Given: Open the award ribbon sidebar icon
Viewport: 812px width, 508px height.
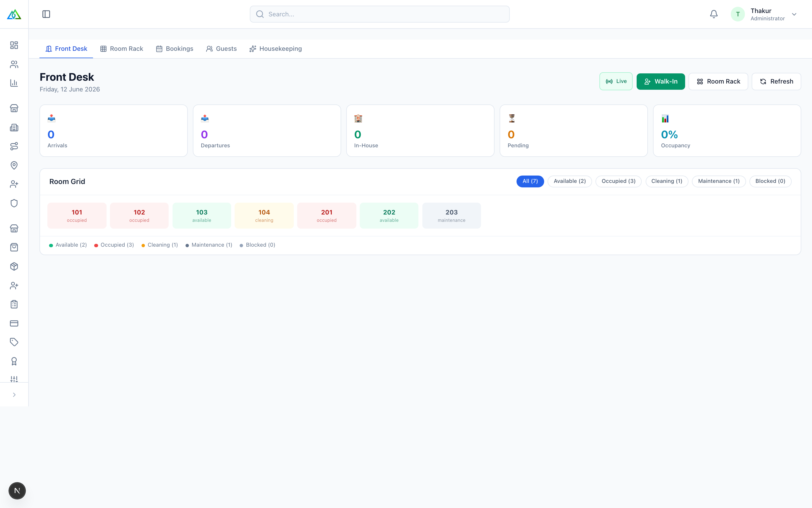Looking at the screenshot, I should tap(14, 361).
